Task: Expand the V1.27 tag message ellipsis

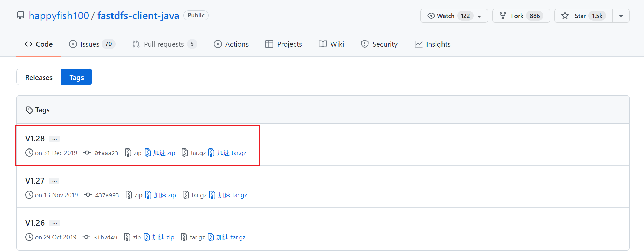Action: (x=55, y=181)
